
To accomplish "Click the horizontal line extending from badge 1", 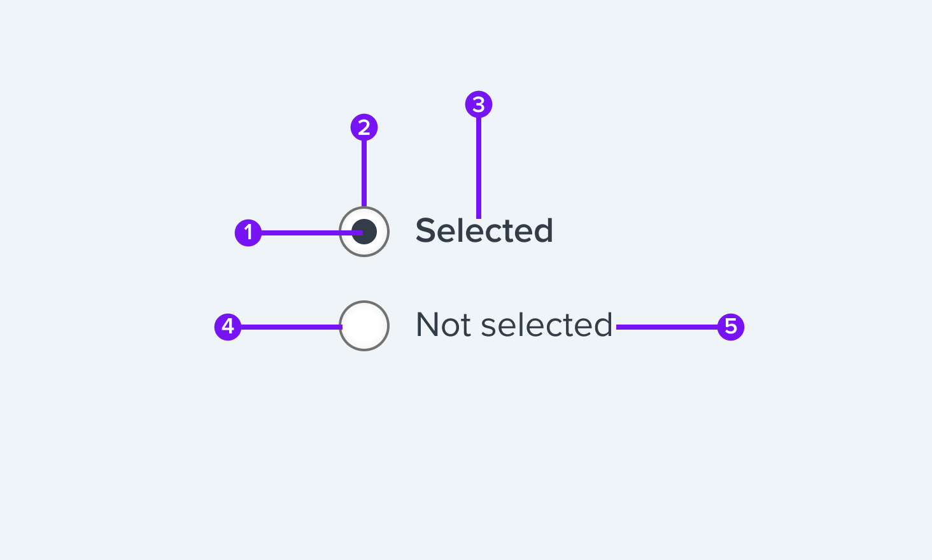I will 312,233.
